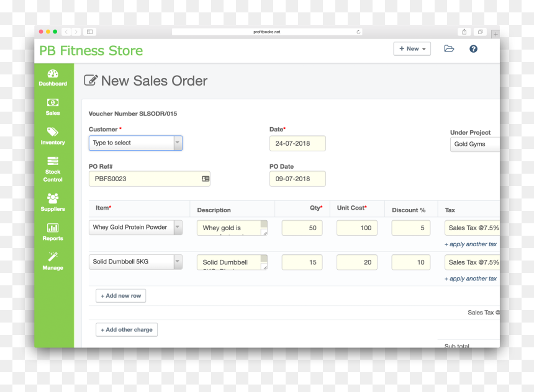This screenshot has height=392, width=534.
Task: Click the Add other charge button
Action: 127,330
